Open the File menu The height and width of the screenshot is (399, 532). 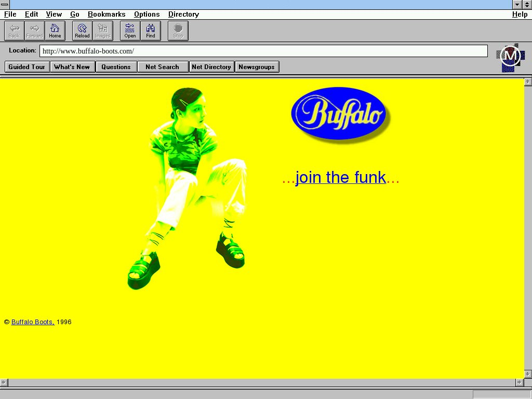[10, 15]
